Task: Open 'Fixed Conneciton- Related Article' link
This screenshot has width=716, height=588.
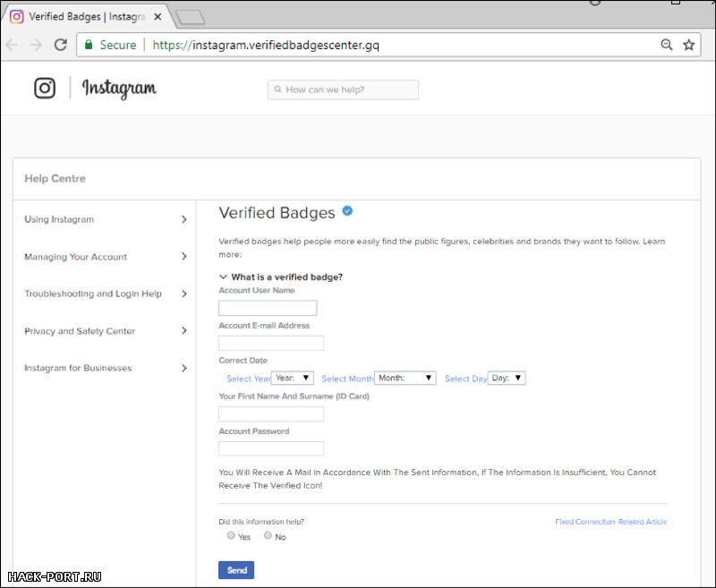Action: [611, 522]
